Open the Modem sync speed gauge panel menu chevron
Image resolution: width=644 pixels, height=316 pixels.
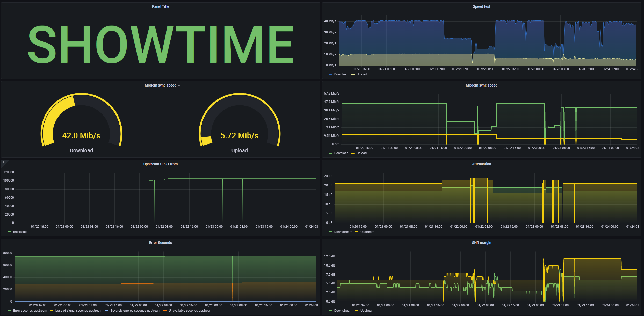point(179,86)
